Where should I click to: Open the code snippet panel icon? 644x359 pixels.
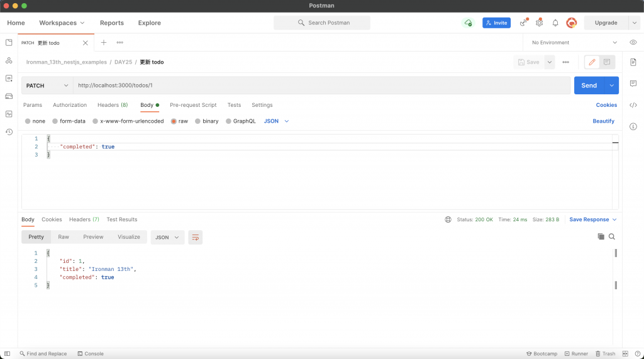point(633,105)
